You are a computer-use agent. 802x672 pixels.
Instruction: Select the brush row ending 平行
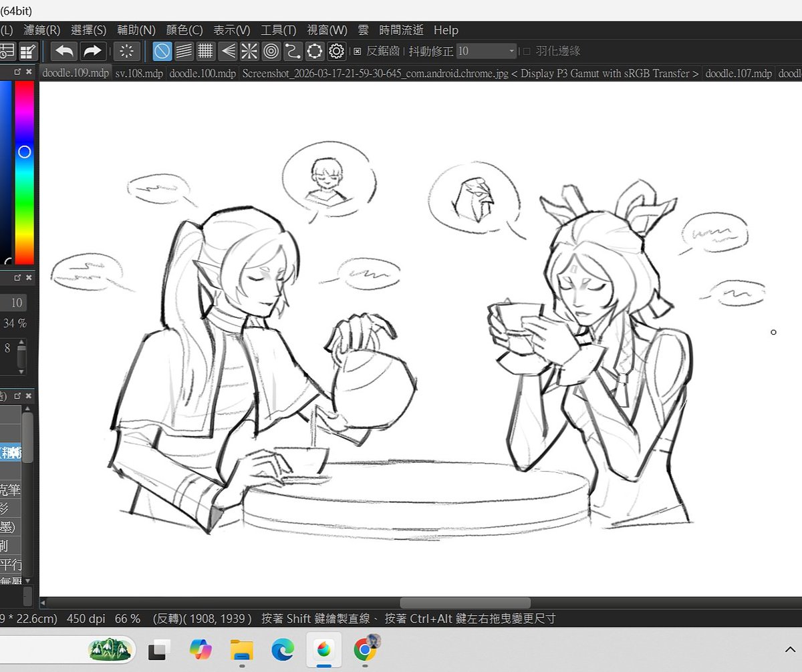(x=11, y=564)
